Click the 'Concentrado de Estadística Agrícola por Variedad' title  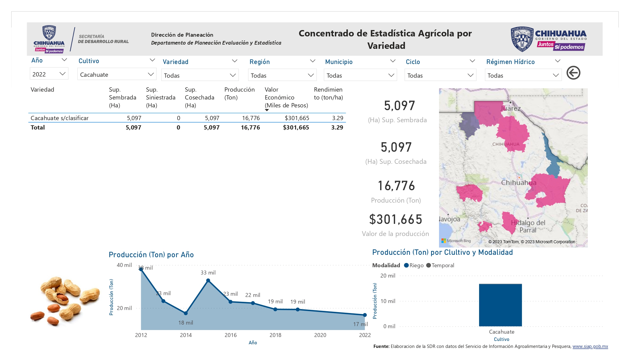385,39
